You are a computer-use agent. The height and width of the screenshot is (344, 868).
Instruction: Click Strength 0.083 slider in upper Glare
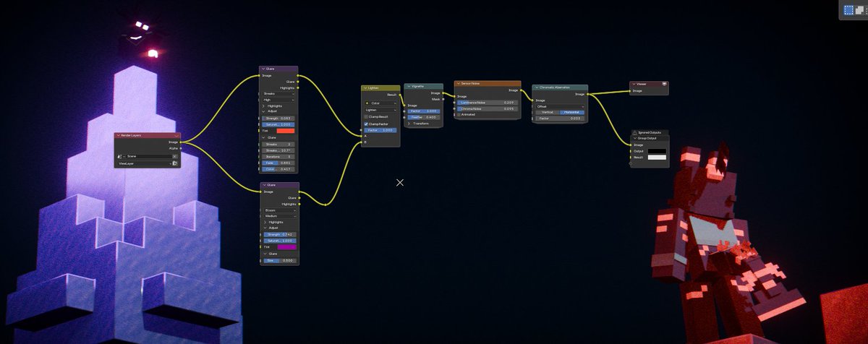click(278, 119)
